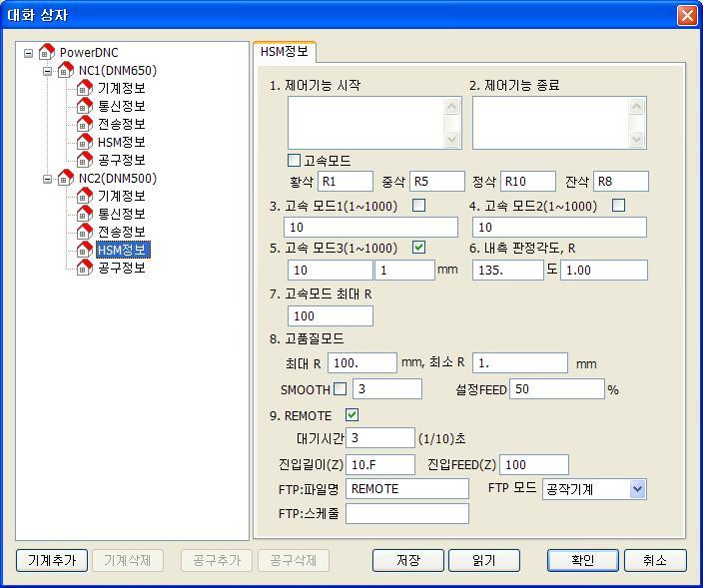Screen dimensions: 703x588
Task: Click the NC2(DNM500) house icon
Action: (x=66, y=178)
